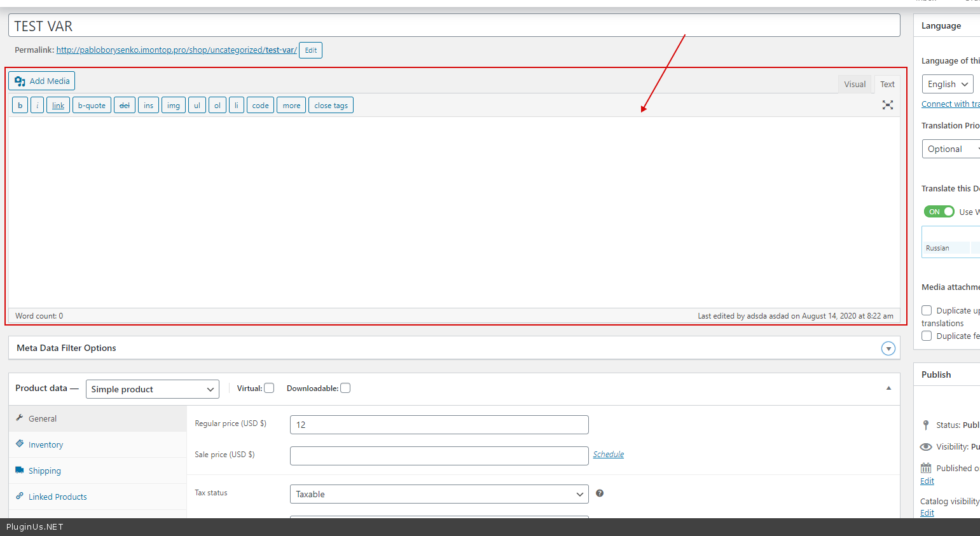Click the Schedule sale price link
This screenshot has height=536, width=980.
pyautogui.click(x=609, y=454)
